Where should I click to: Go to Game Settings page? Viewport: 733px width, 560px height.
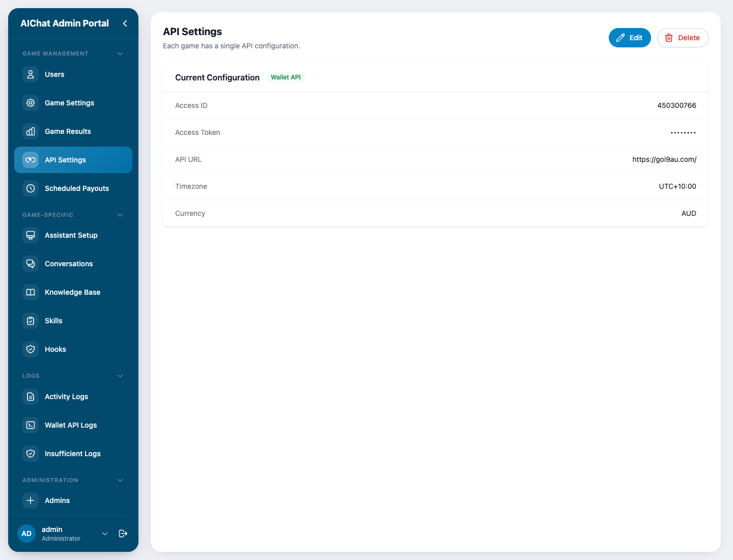click(x=73, y=103)
